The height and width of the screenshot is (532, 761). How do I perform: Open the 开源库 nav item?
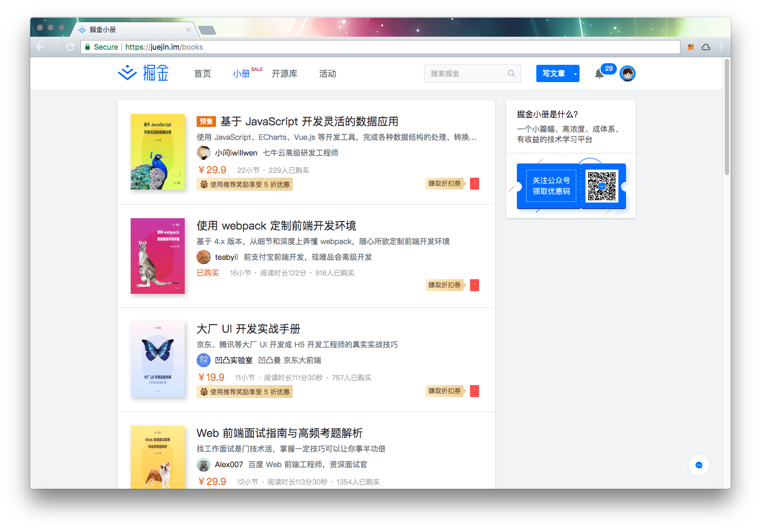pos(285,73)
